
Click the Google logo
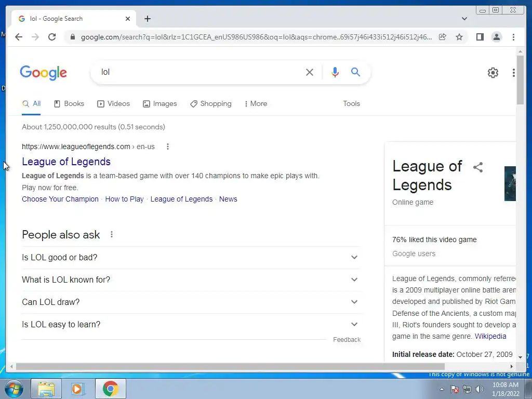44,73
